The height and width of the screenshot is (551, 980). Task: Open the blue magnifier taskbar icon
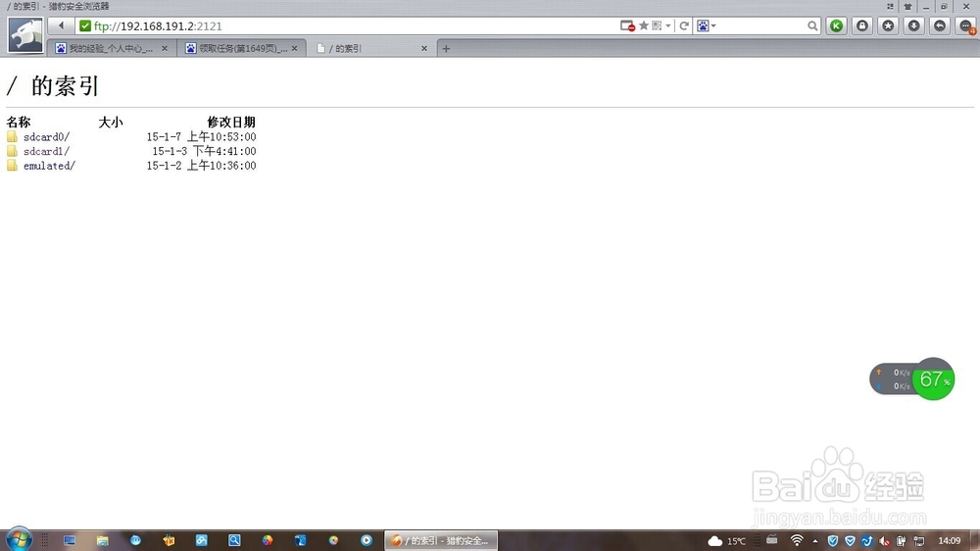tap(234, 540)
